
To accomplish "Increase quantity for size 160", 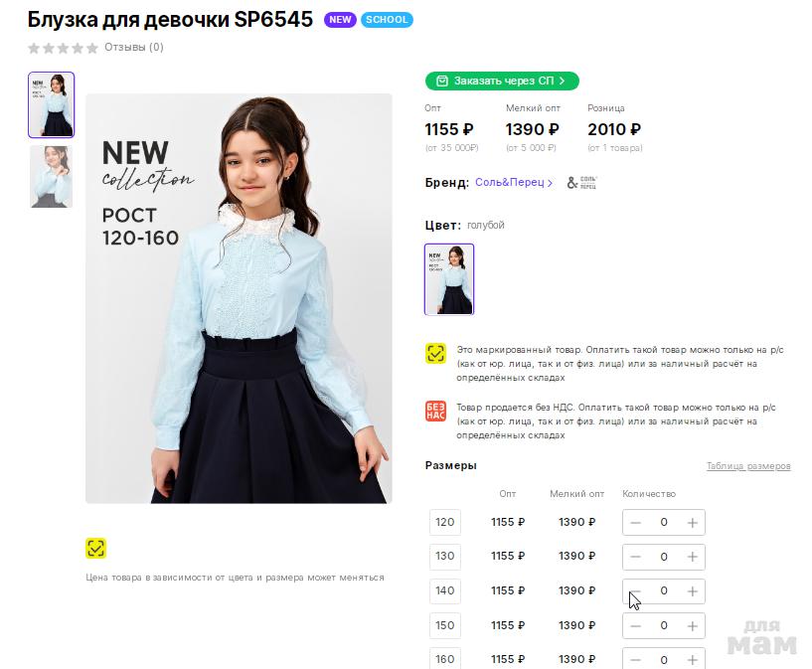I will click(x=692, y=660).
